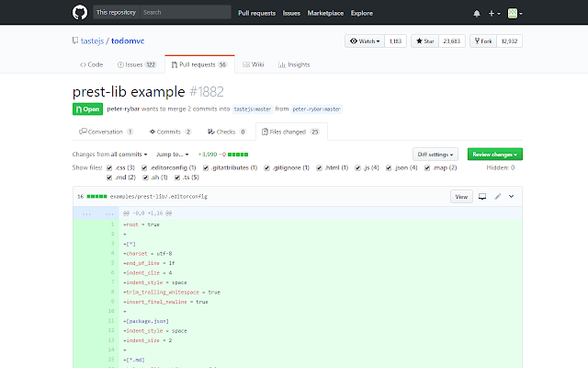The height and width of the screenshot is (368, 588).
Task: Open the plus create-new menu
Action: tap(494, 14)
